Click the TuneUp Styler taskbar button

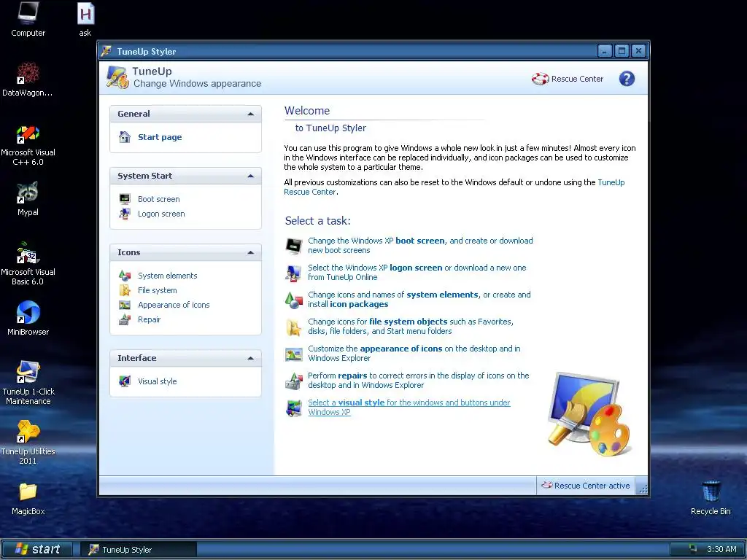138,550
